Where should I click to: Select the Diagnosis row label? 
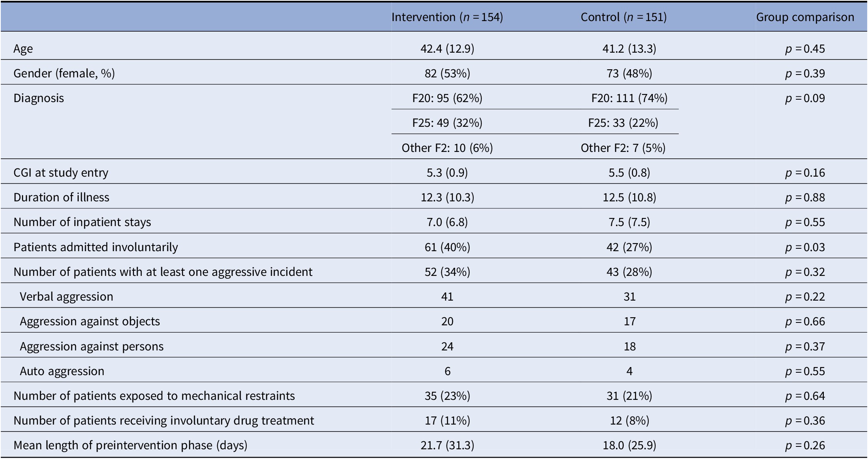pyautogui.click(x=38, y=98)
